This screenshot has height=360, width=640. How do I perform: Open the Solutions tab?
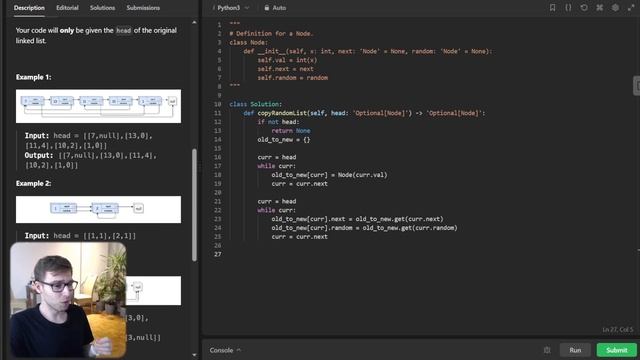coord(102,8)
